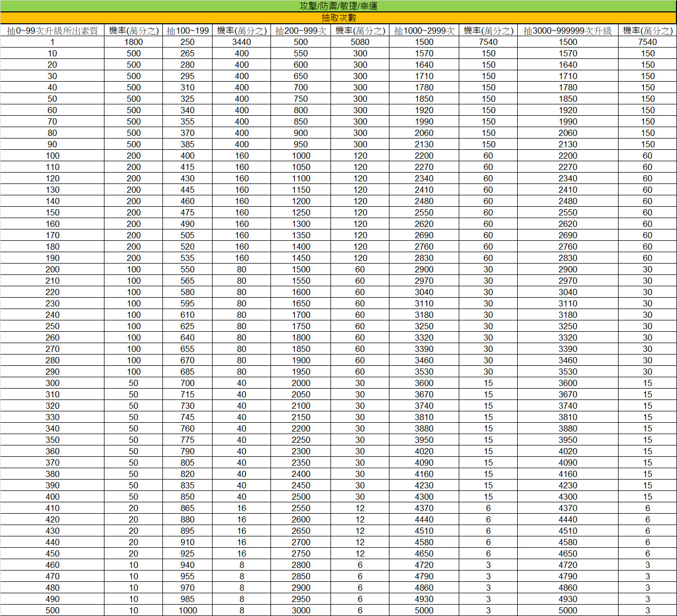Select the 500 cell at bottom of first column
Viewport: 677px width, 616px height.
point(52,610)
